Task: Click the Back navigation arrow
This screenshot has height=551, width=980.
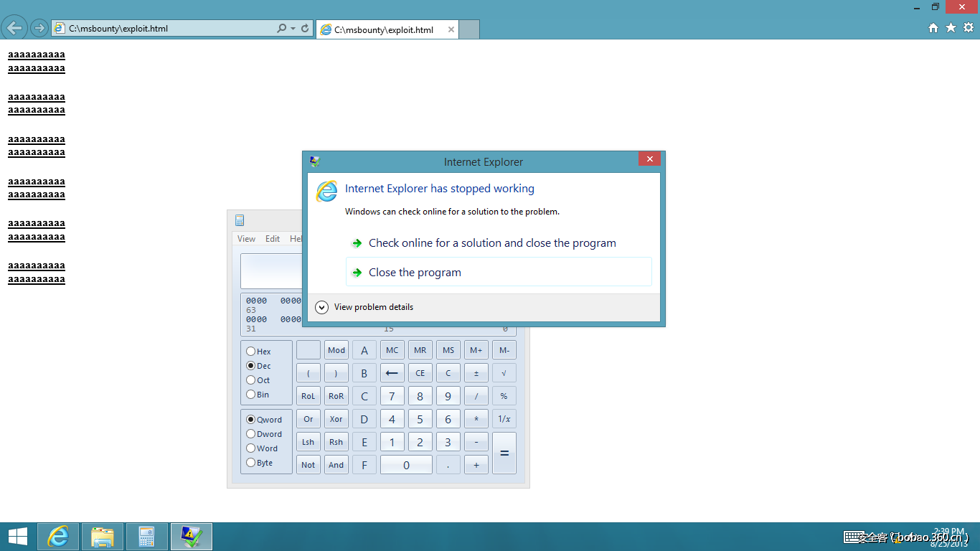Action: [x=14, y=28]
